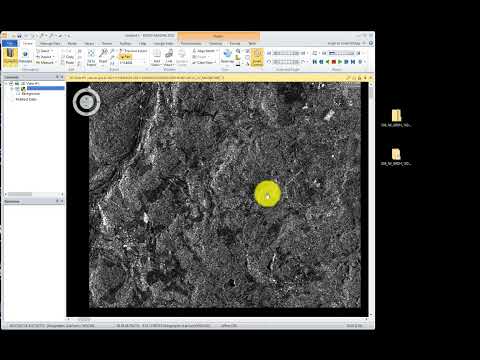Click the save icon in quick access toolbar
The image size is (480, 360).
pos(20,35)
